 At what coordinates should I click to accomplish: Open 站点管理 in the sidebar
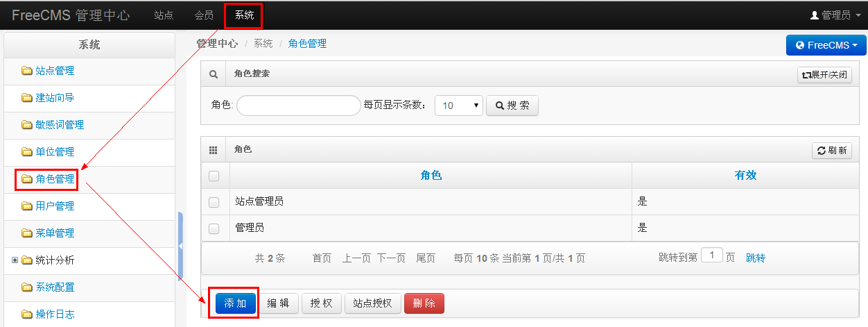(55, 71)
